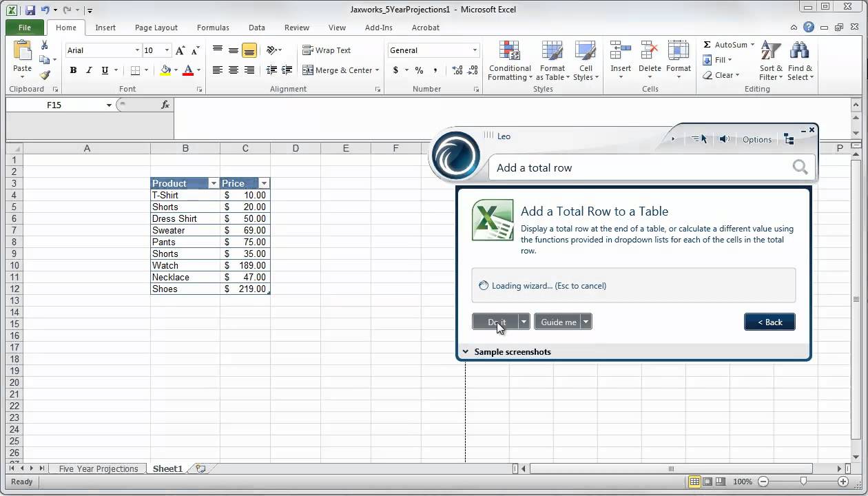Open the File tab
868x496 pixels.
click(25, 28)
